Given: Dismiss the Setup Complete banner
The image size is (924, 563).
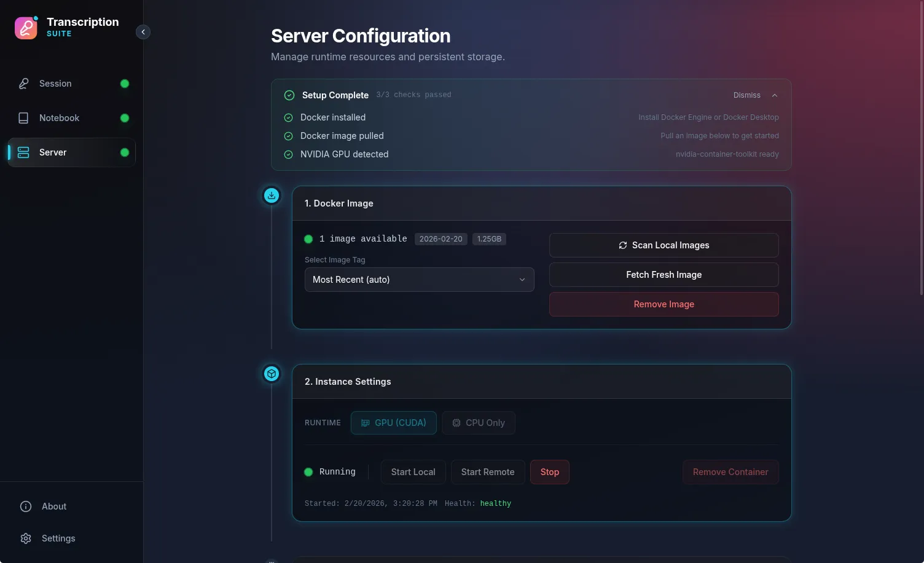Looking at the screenshot, I should click(x=746, y=95).
